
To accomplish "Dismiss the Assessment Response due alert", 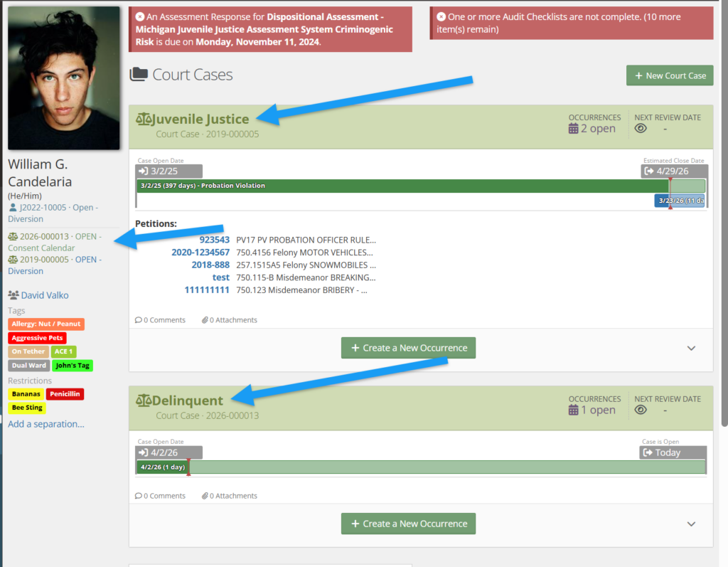I will click(140, 16).
